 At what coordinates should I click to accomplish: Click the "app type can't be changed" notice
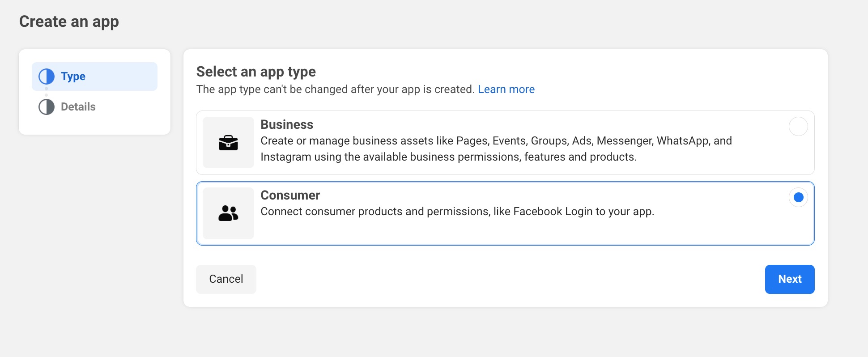click(336, 89)
